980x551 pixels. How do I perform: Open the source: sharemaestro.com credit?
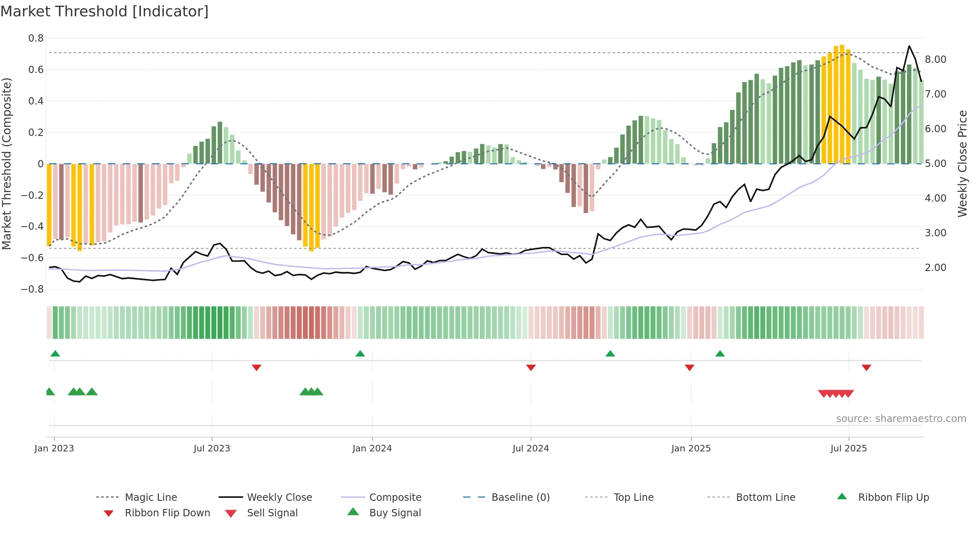coord(901,419)
